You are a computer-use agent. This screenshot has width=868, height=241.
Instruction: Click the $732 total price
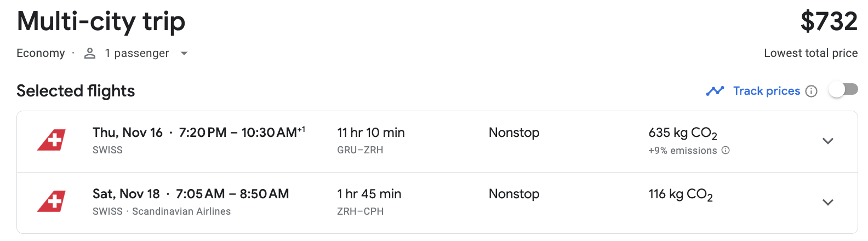(x=829, y=21)
